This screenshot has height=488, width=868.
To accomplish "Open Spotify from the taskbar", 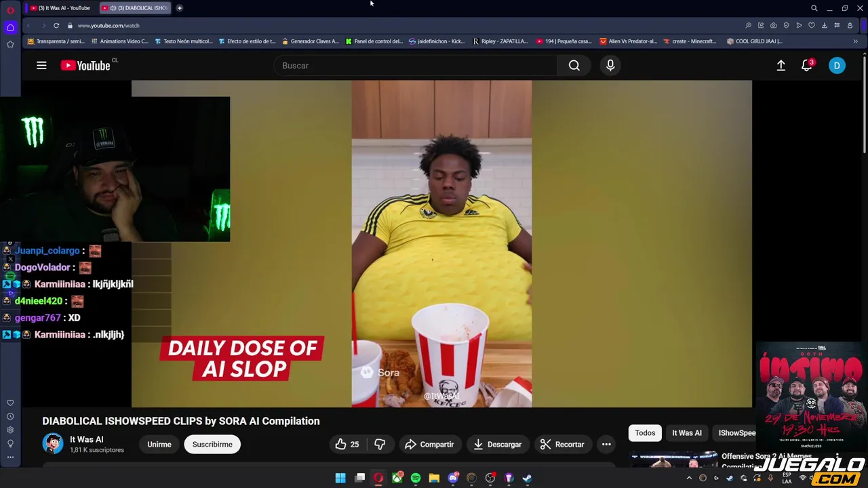I will (416, 478).
